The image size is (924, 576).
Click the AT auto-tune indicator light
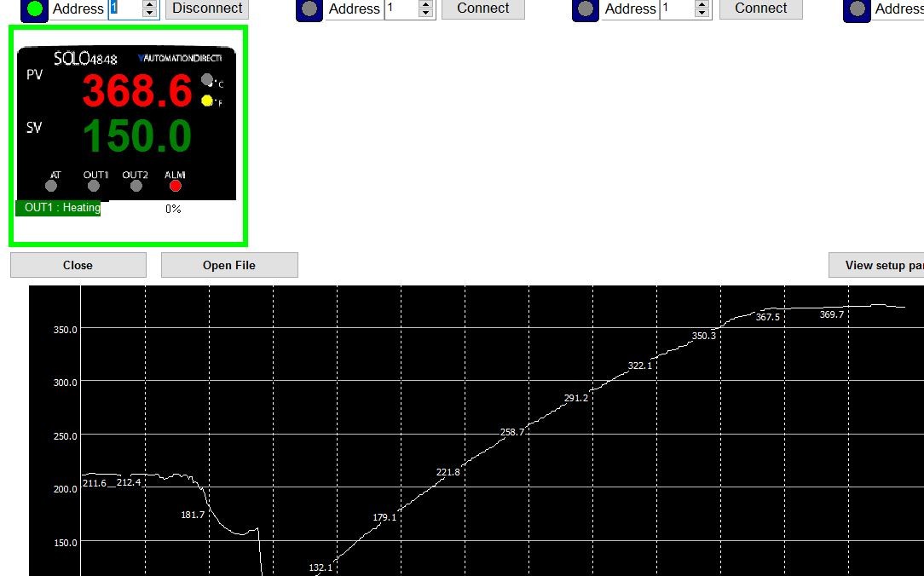coord(51,186)
